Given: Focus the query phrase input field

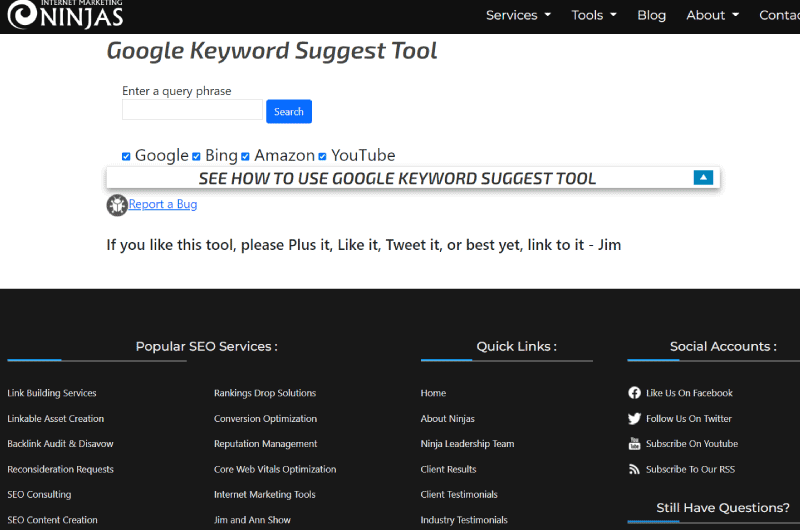Looking at the screenshot, I should click(192, 110).
